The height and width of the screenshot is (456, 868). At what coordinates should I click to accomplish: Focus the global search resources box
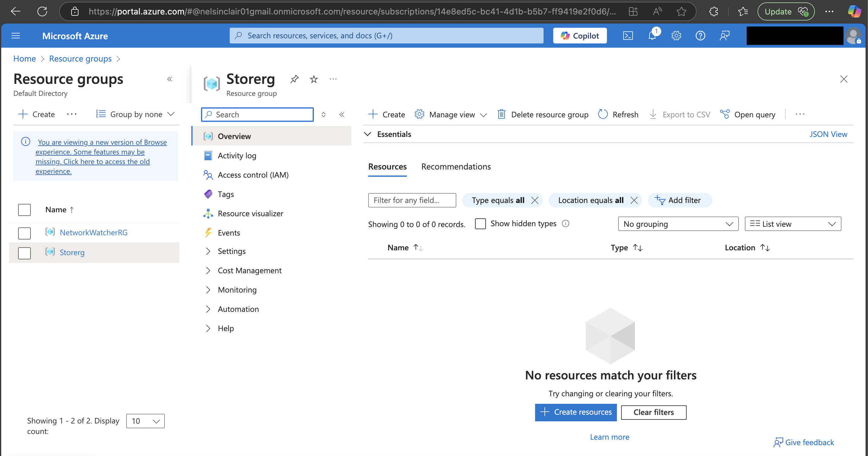387,36
